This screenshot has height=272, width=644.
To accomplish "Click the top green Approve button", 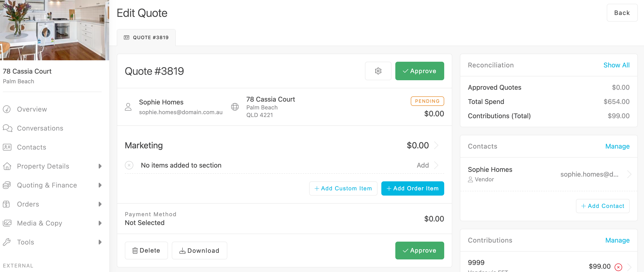I will point(419,71).
